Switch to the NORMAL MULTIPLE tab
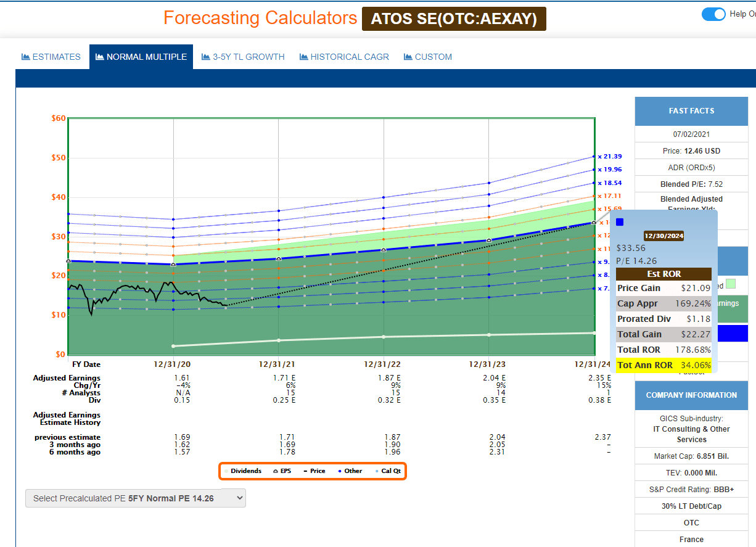 [141, 56]
